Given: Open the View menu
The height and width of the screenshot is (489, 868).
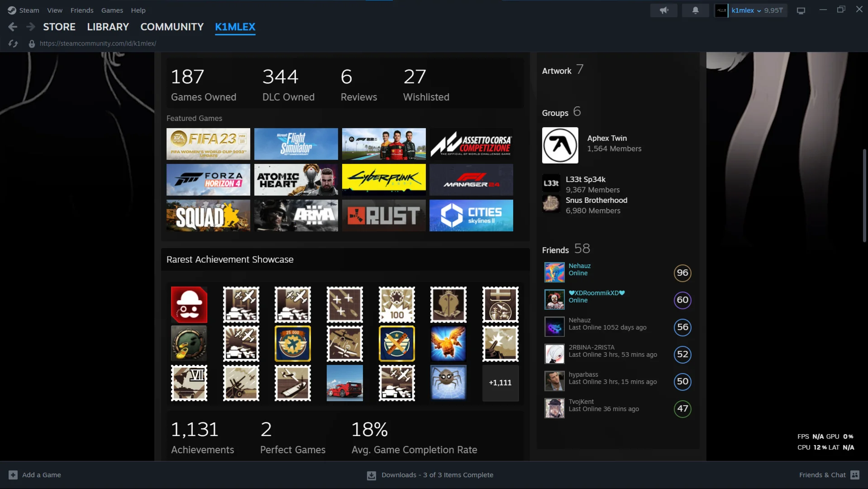Looking at the screenshot, I should (x=55, y=10).
